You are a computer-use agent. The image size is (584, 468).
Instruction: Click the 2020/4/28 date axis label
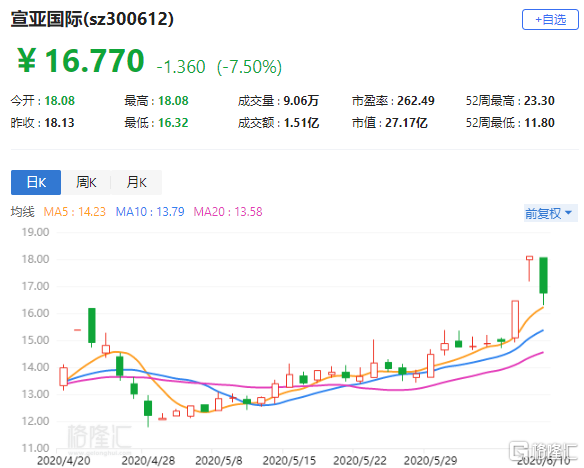pyautogui.click(x=148, y=461)
